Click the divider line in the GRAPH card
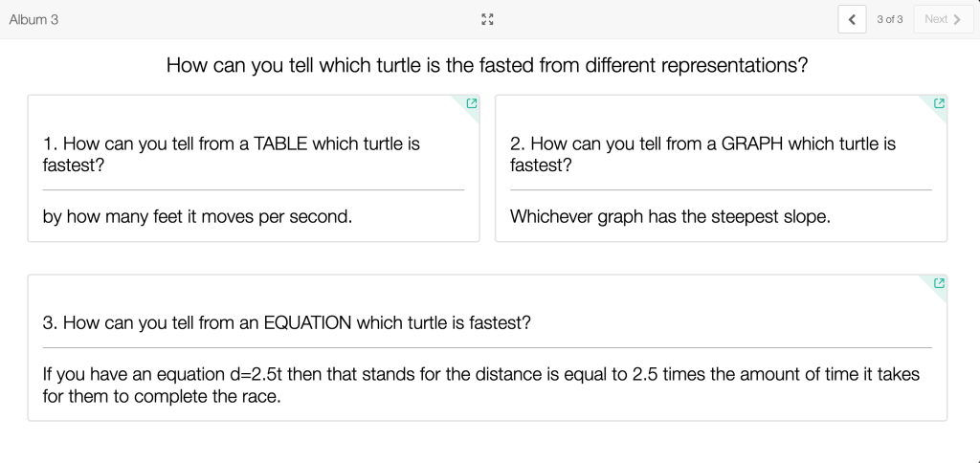Image resolution: width=980 pixels, height=463 pixels. click(x=721, y=189)
